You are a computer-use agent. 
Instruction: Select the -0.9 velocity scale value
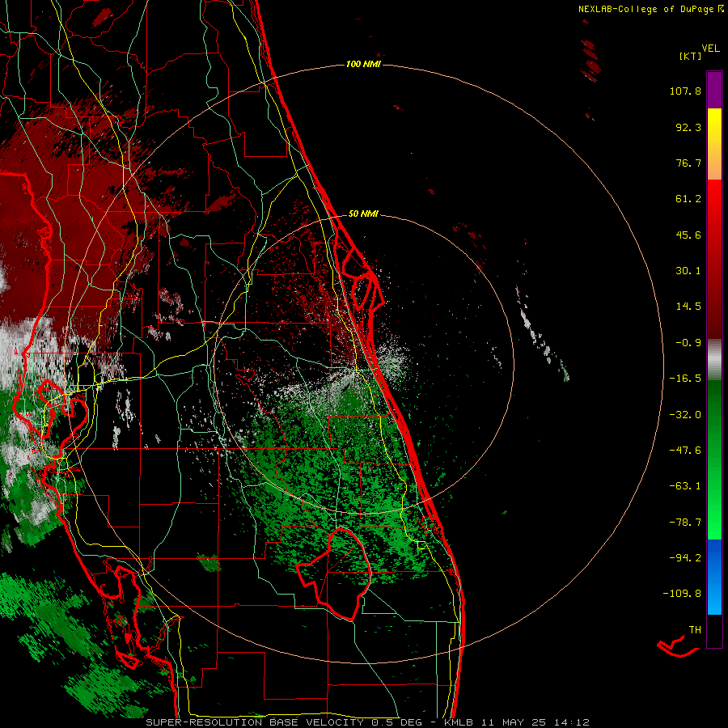tap(688, 343)
